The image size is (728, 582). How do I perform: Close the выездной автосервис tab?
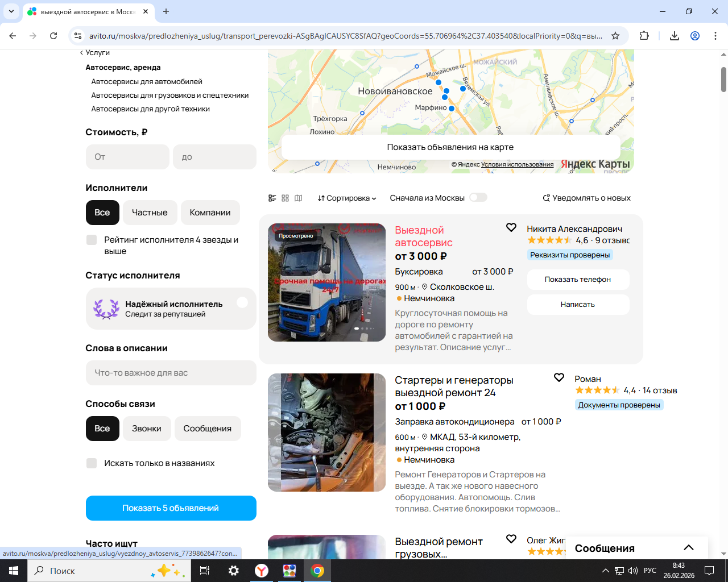pos(146,11)
